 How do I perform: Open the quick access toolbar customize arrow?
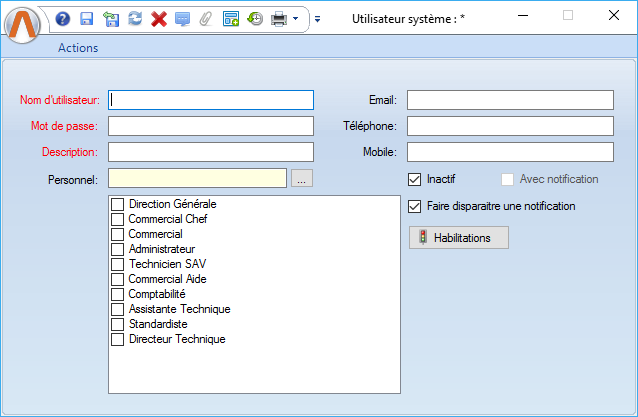(x=317, y=18)
